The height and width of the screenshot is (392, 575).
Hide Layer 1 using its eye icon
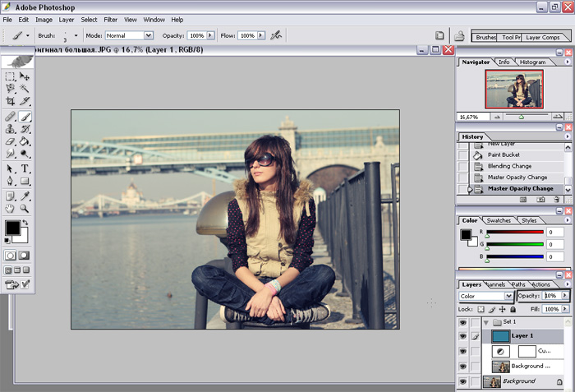(462, 336)
